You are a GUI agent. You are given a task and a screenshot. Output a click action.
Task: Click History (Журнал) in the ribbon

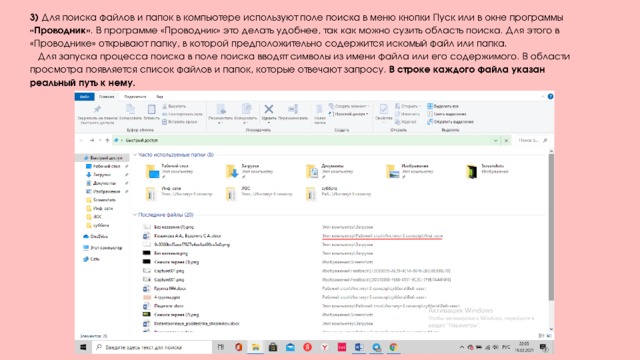[x=406, y=122]
